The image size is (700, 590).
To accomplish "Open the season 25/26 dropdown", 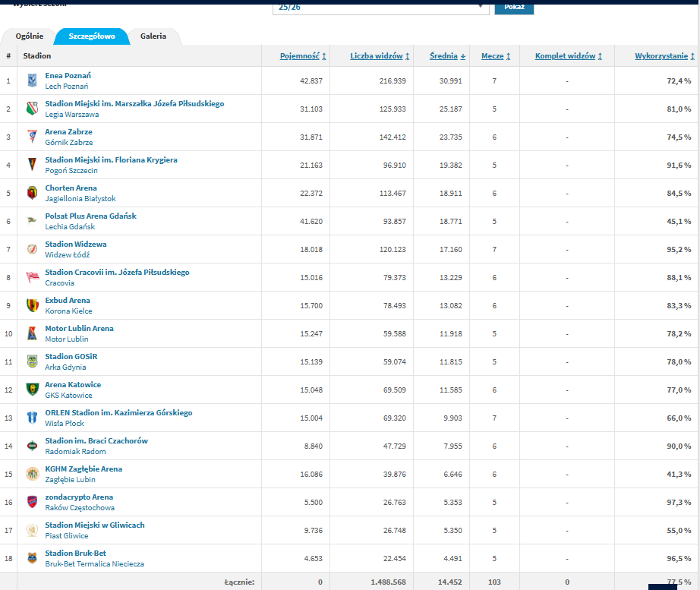I will tap(380, 6).
